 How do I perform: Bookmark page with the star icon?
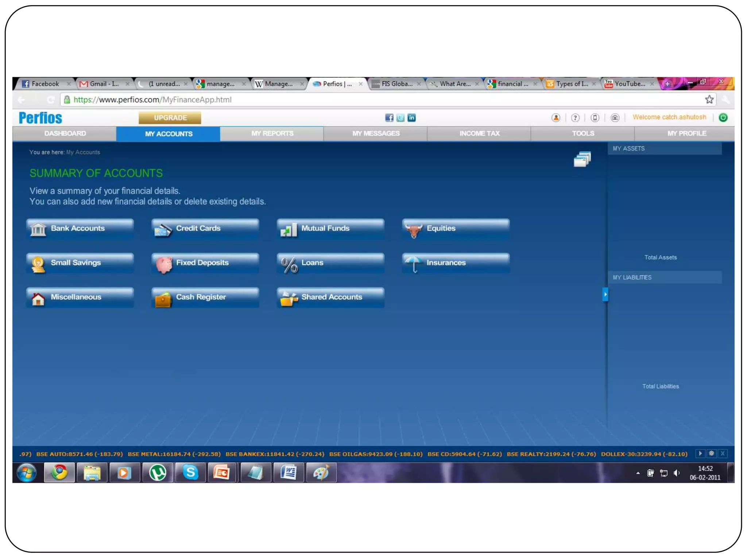click(x=709, y=100)
